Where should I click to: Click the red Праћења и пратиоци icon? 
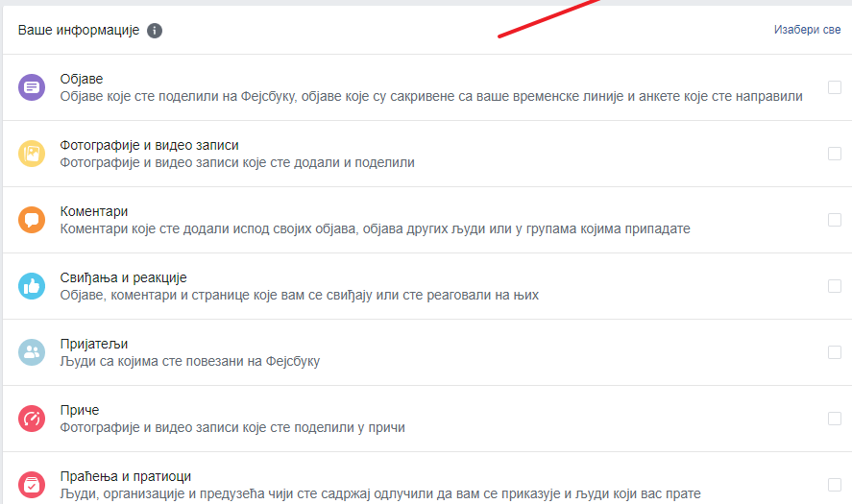[x=32, y=485]
